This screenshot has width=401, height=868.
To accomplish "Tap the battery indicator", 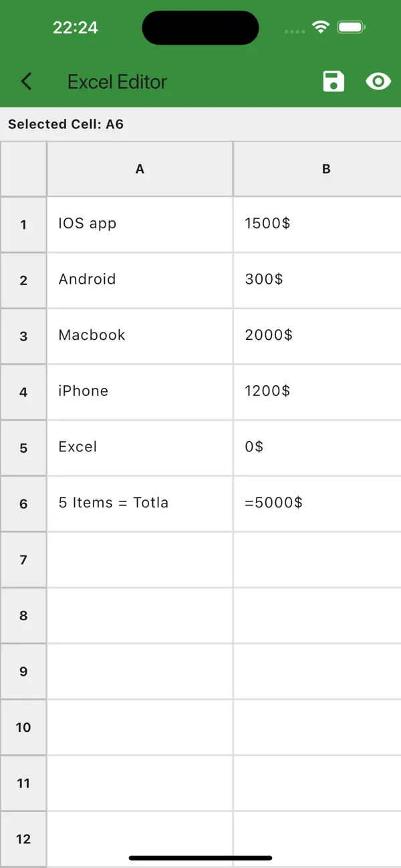I will click(x=350, y=27).
